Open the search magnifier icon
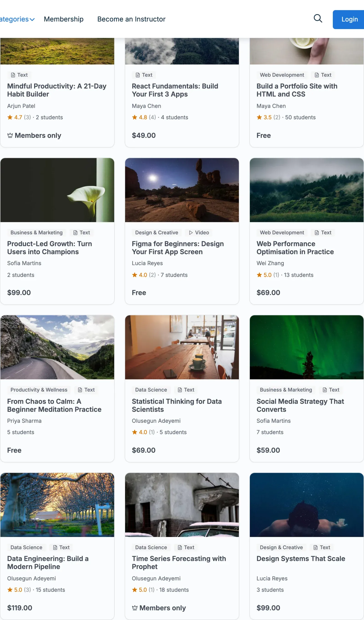 point(318,18)
